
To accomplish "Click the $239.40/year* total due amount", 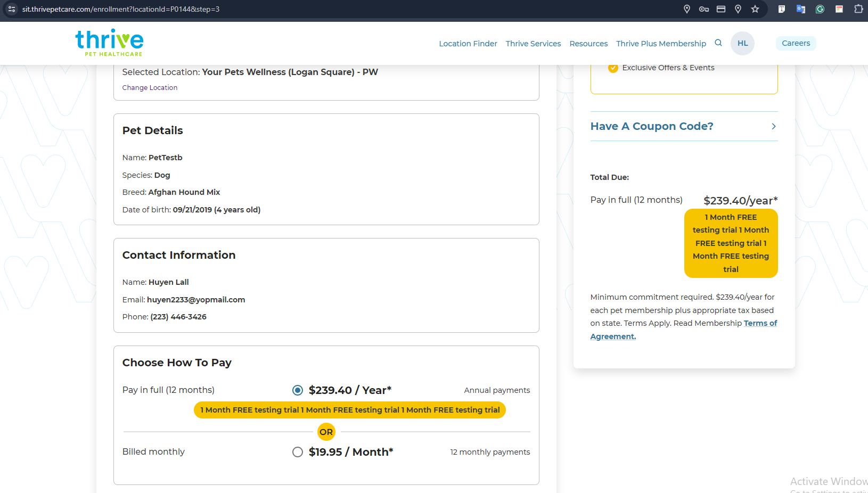I will point(741,201).
